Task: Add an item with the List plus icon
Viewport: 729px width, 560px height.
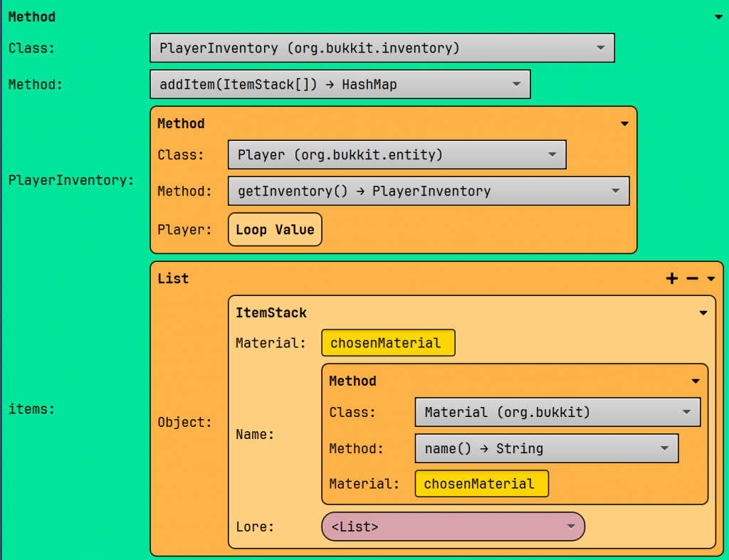Action: (x=671, y=279)
